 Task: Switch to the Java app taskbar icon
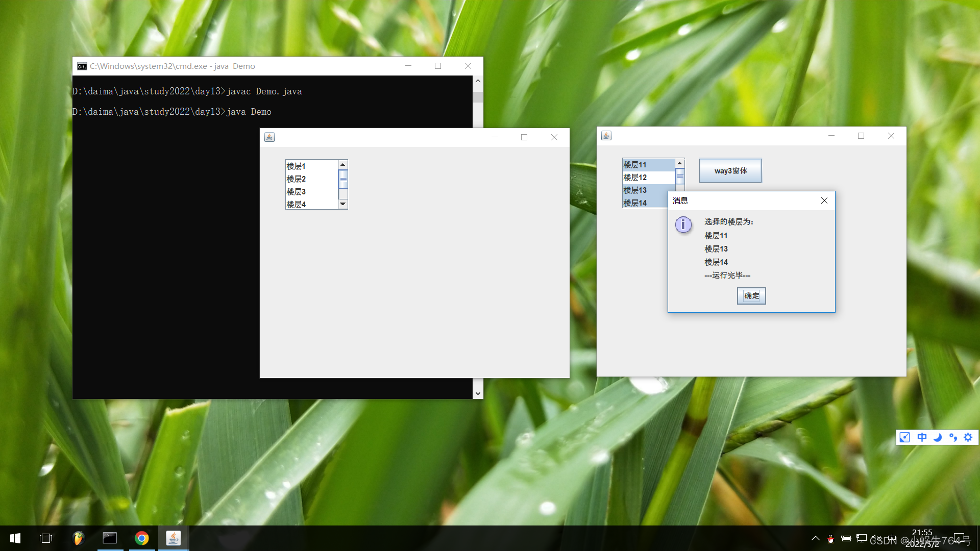pos(174,538)
